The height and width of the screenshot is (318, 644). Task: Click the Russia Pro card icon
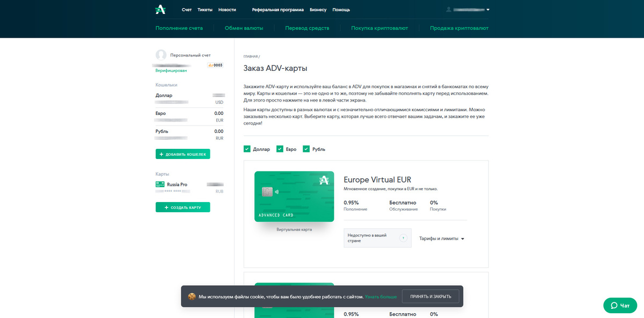(160, 184)
